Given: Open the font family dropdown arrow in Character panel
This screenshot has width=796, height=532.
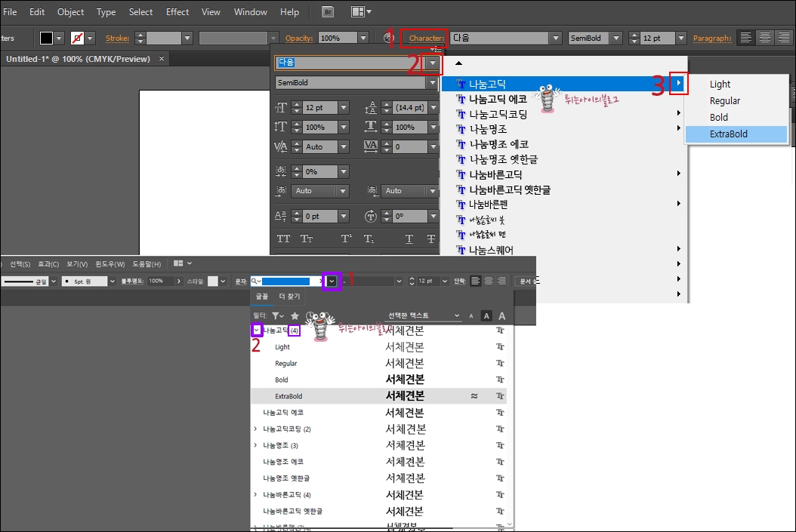Looking at the screenshot, I should 433,63.
